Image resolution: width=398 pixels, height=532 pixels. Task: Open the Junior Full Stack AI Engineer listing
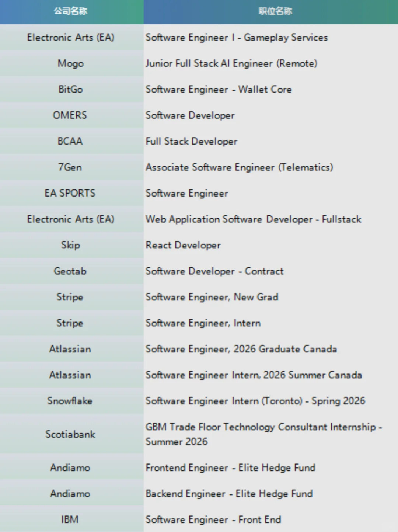231,63
